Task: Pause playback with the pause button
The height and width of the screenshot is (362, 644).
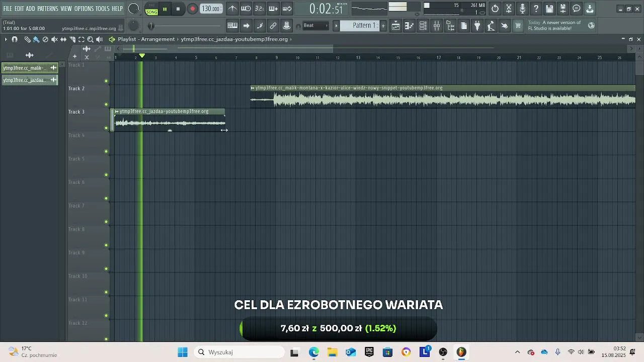Action: point(165,9)
